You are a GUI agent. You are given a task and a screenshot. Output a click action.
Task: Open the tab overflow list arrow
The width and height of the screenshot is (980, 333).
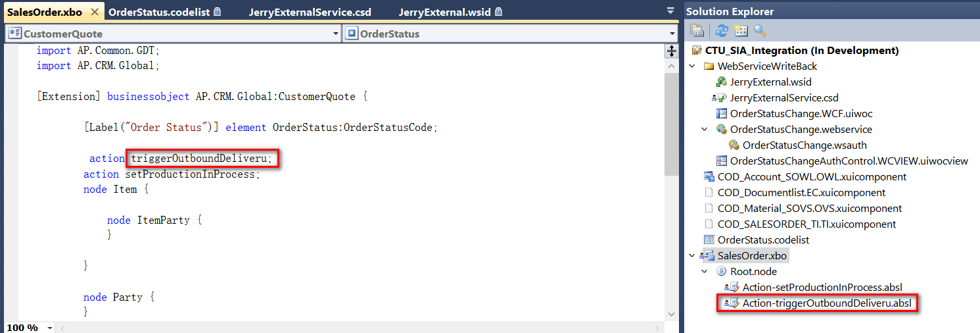coord(670,11)
